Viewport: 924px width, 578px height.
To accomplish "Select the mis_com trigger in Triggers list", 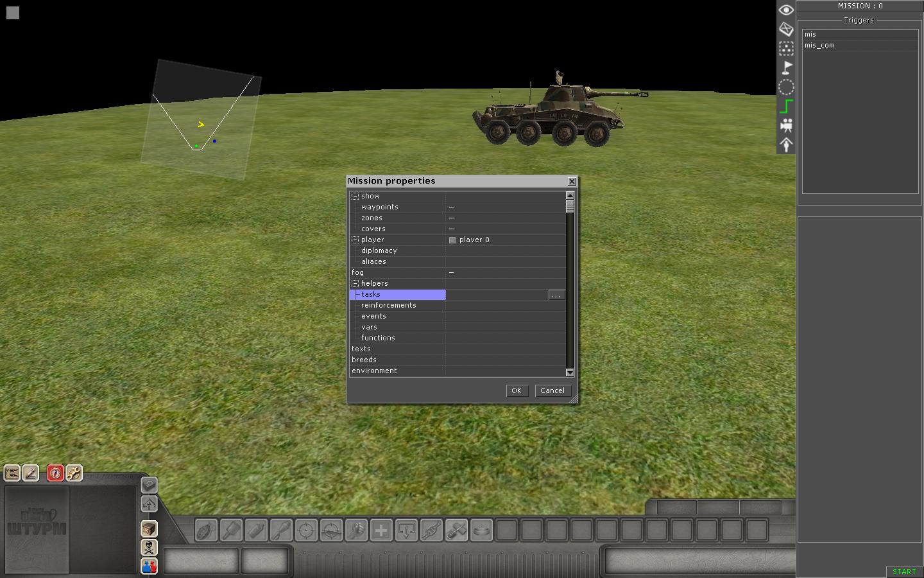I will pos(860,45).
